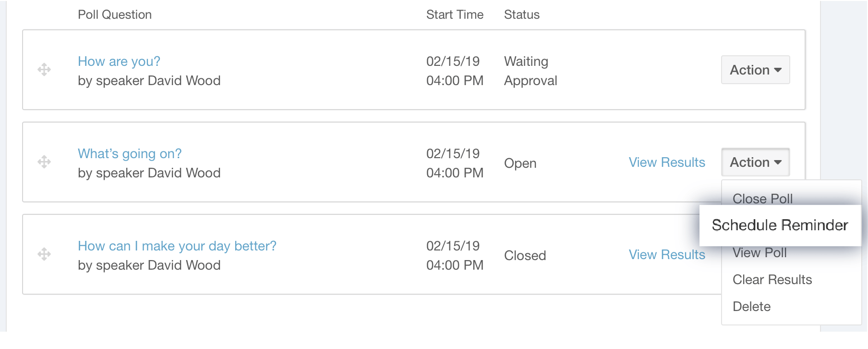Open "How can I make your day better?" link

coord(177,246)
